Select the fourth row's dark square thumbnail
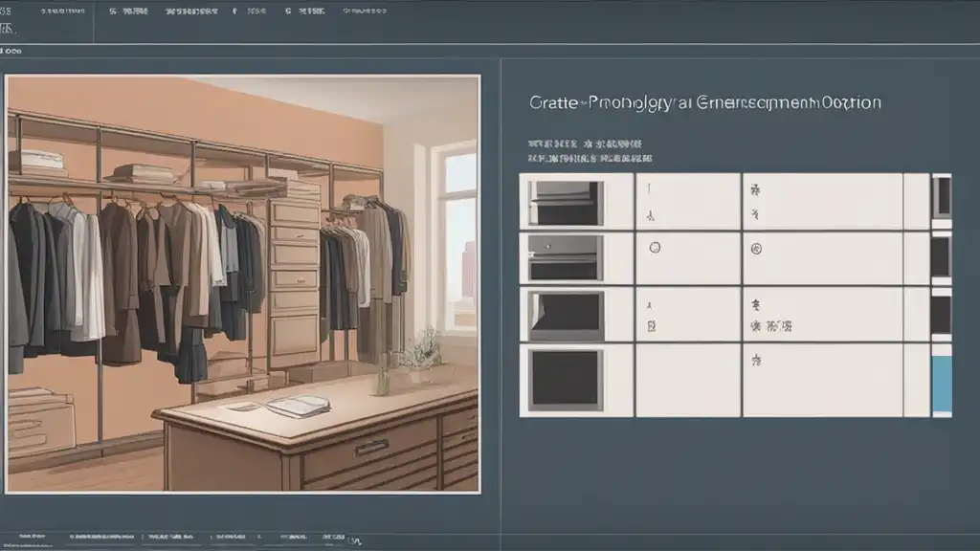 pos(566,378)
